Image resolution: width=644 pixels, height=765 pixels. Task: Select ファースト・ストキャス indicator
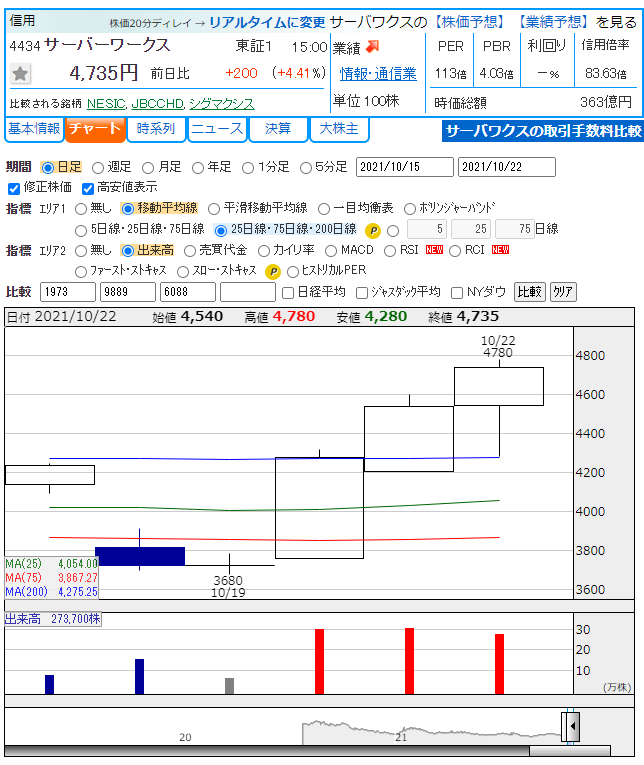pyautogui.click(x=81, y=272)
